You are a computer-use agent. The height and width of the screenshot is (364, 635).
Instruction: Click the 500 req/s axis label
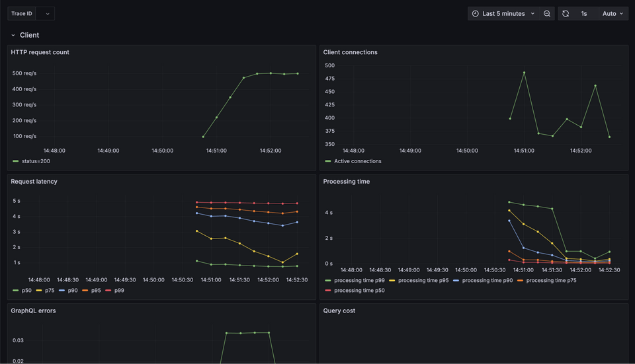(24, 73)
